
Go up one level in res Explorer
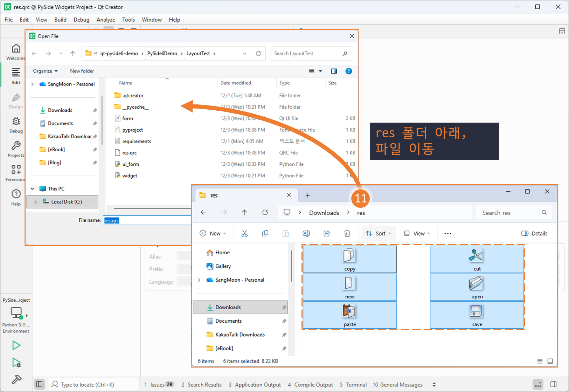[x=244, y=212]
